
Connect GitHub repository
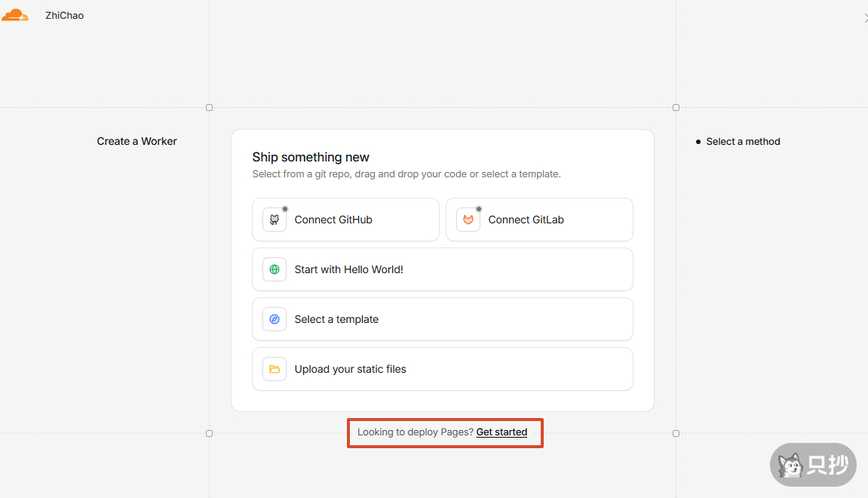(345, 220)
